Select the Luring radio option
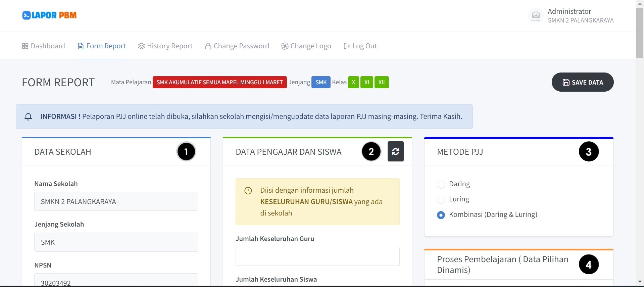This screenshot has height=287, width=644. pos(441,199)
